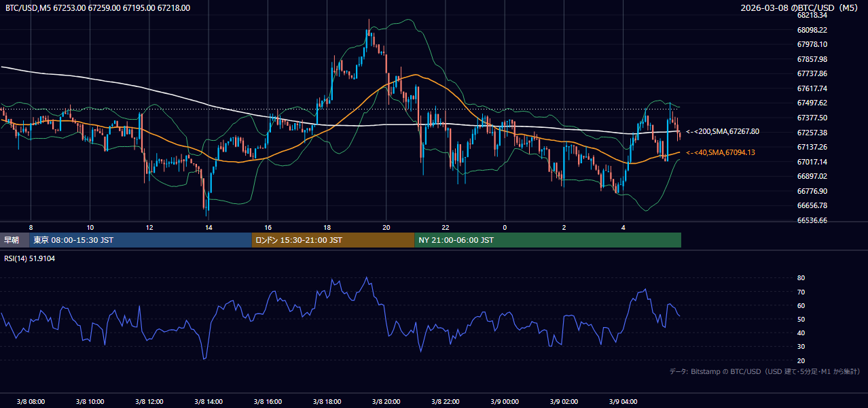This screenshot has width=868, height=408.
Task: Click the RSI scale level 70
Action: click(801, 292)
